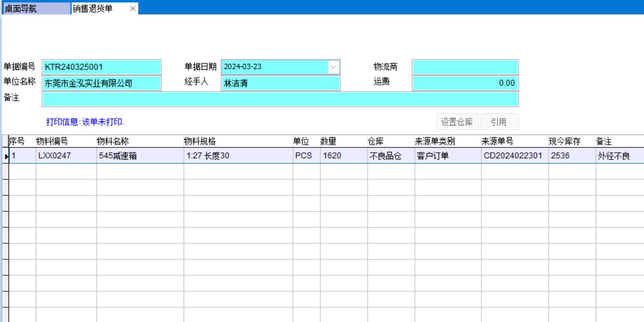This screenshot has height=322, width=644.
Task: Click the quantity cell 1620
Action: click(x=343, y=156)
